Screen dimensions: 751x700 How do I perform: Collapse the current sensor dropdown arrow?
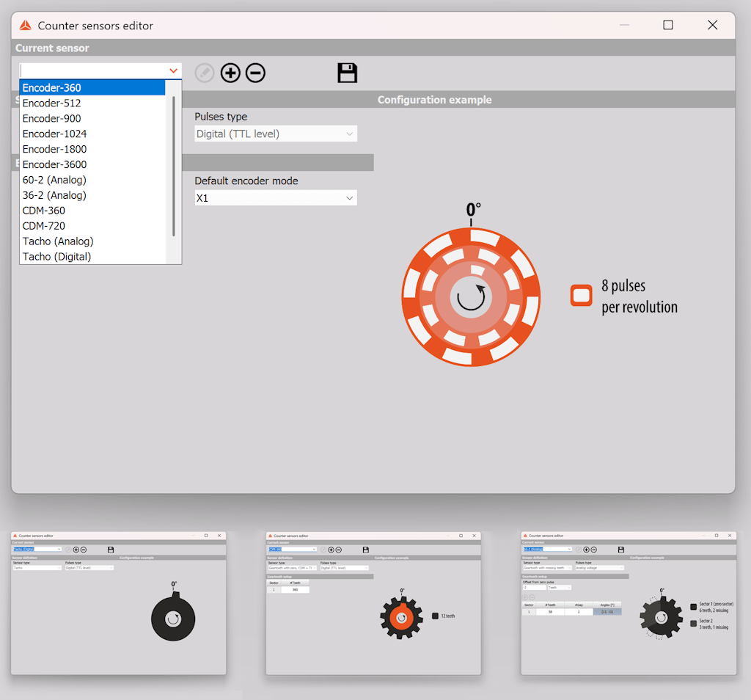tap(173, 71)
